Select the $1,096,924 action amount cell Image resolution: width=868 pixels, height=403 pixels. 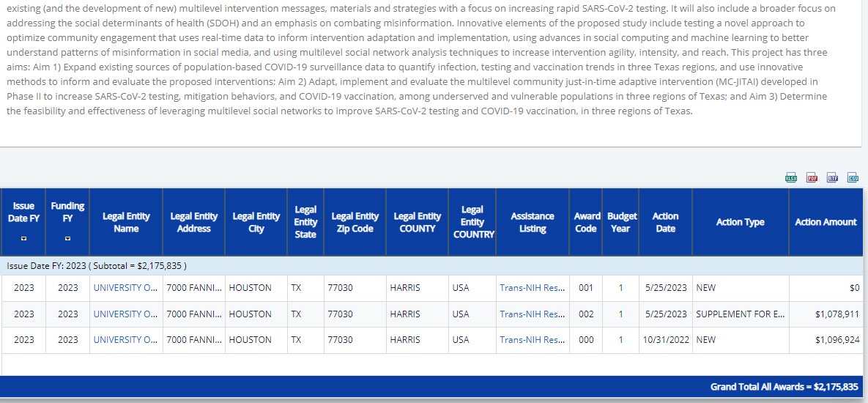pyautogui.click(x=826, y=340)
